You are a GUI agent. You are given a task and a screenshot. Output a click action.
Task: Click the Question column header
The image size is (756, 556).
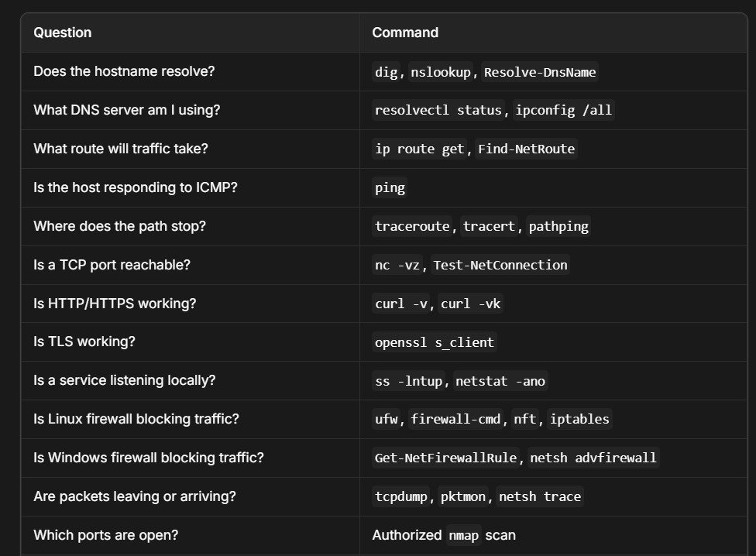[63, 33]
